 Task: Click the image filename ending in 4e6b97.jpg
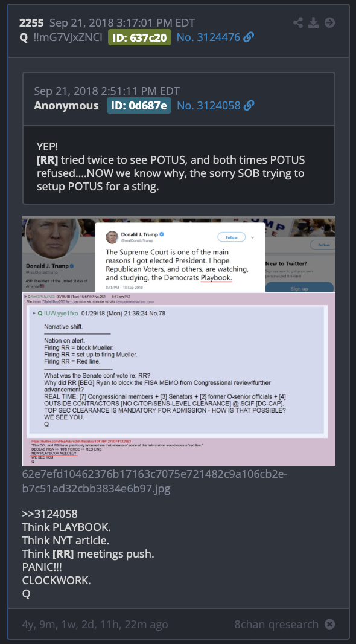click(x=154, y=481)
